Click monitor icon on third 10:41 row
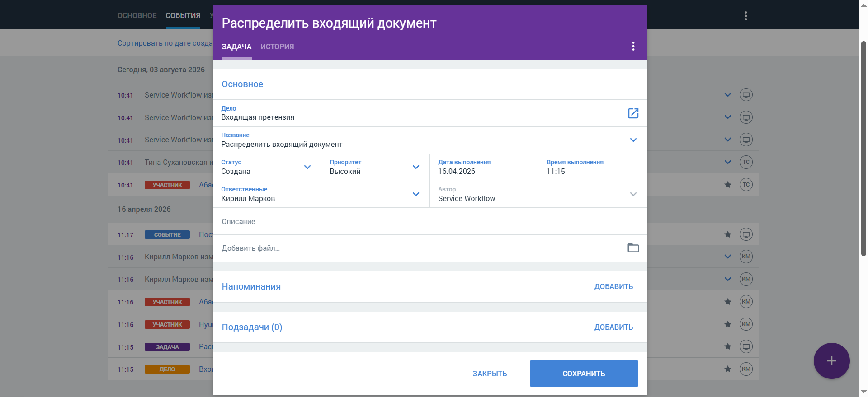Screen dimensions: 868x397 click(x=746, y=140)
